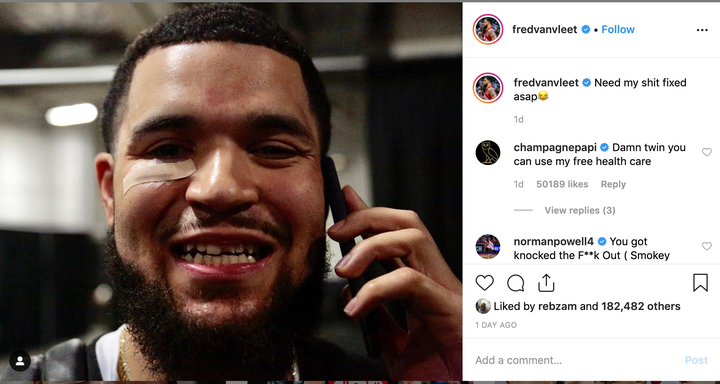Open comments via the speech bubble icon

[x=515, y=283]
